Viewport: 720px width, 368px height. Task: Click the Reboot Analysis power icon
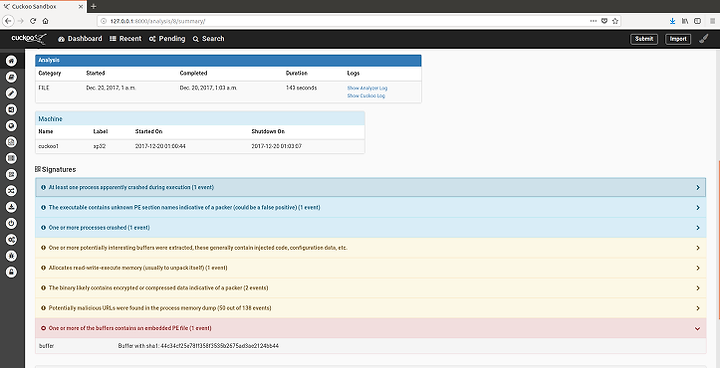[11, 223]
